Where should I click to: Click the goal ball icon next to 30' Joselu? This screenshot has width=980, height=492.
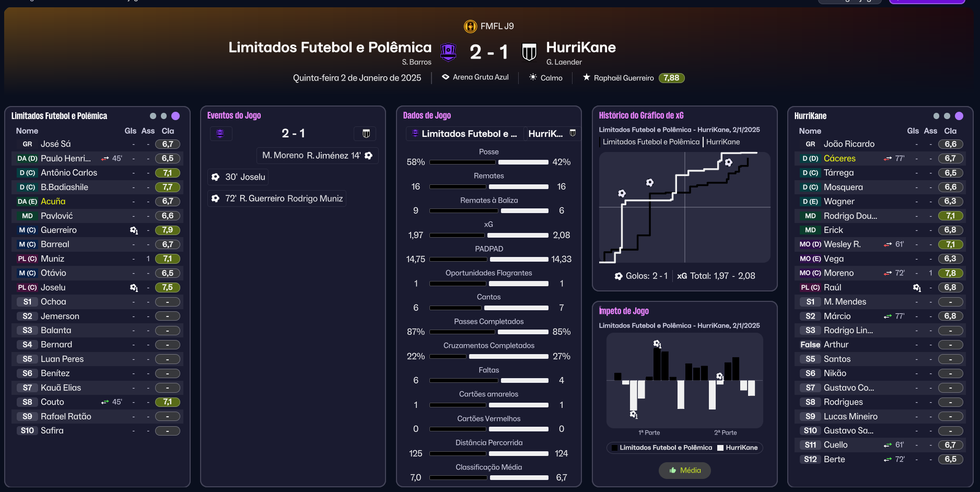[x=215, y=177]
